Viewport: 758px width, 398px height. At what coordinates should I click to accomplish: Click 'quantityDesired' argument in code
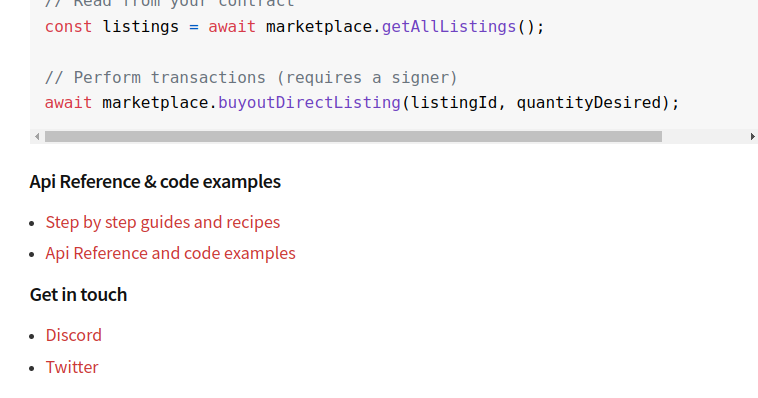click(589, 103)
